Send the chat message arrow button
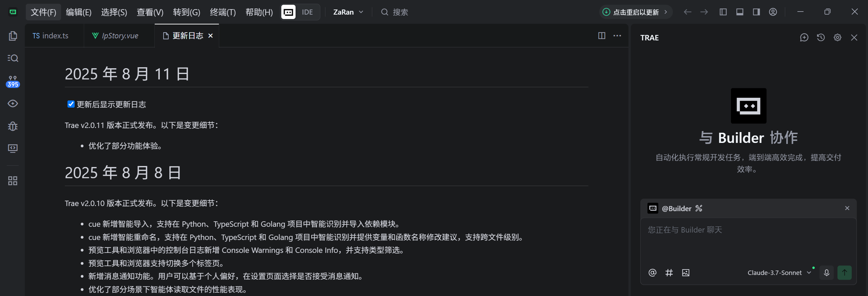The image size is (868, 296). coord(845,273)
